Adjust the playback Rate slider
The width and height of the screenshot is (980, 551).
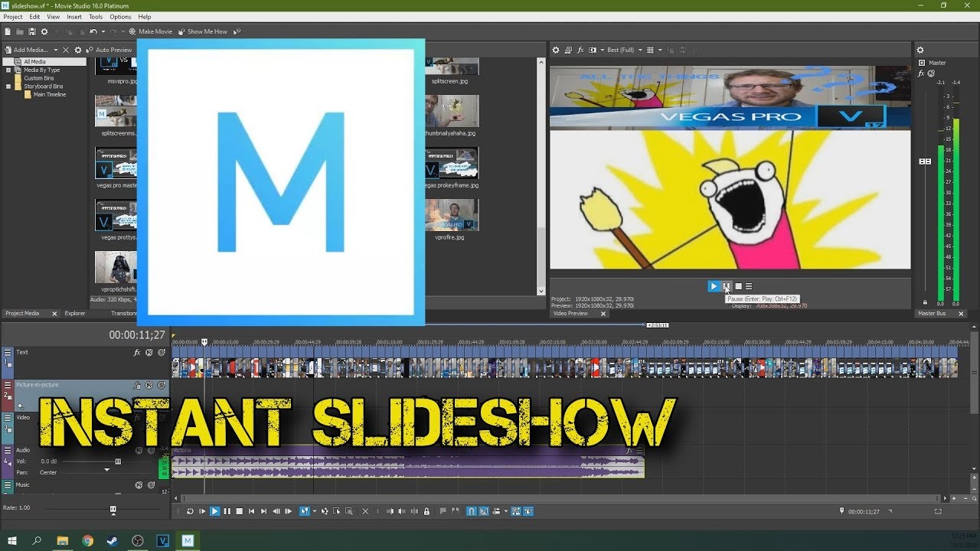point(113,508)
